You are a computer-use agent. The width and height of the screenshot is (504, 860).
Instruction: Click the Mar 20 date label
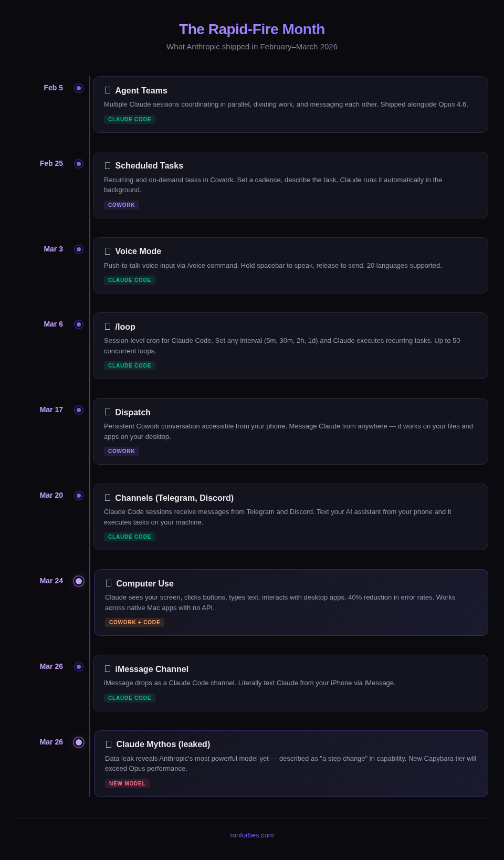pyautogui.click(x=51, y=495)
